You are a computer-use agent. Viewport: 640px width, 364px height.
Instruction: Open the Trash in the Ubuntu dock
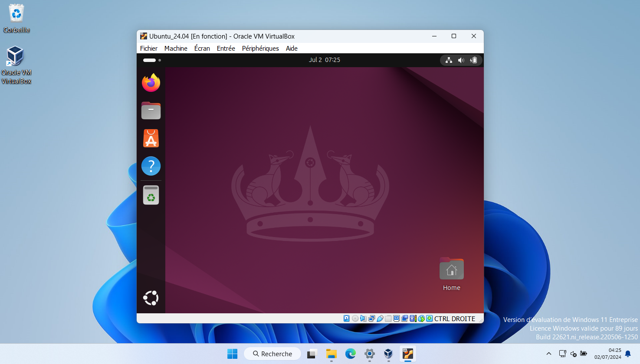click(151, 195)
